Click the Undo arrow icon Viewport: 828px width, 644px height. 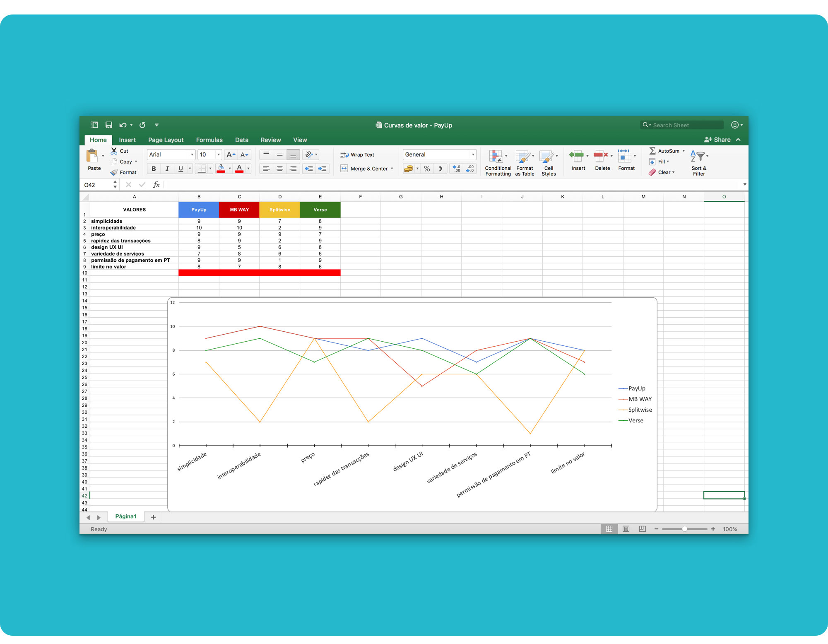click(x=123, y=125)
